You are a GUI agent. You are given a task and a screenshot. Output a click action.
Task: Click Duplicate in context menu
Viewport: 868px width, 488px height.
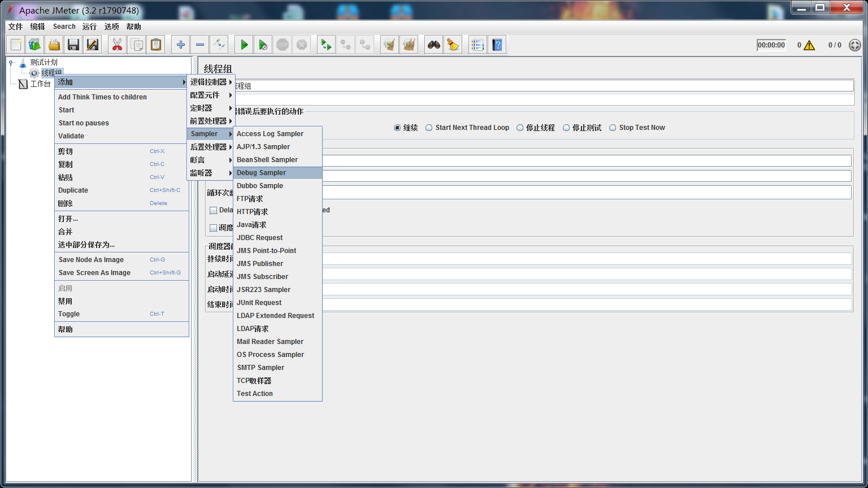click(x=121, y=190)
